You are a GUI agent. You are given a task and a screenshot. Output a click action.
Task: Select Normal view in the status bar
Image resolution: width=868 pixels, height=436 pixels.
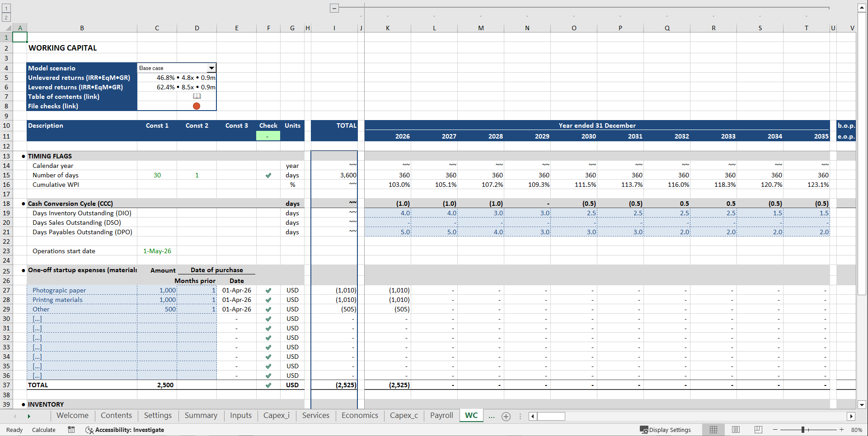(713, 429)
